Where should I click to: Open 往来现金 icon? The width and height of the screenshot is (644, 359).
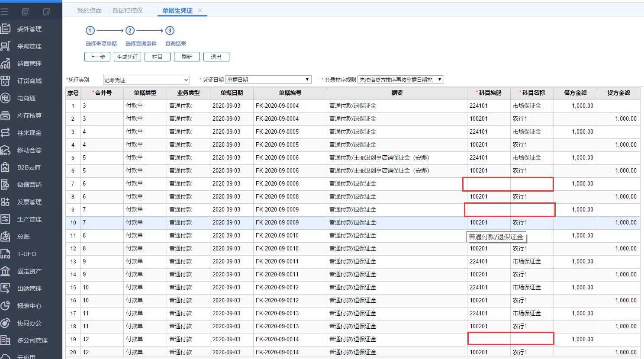[5, 133]
